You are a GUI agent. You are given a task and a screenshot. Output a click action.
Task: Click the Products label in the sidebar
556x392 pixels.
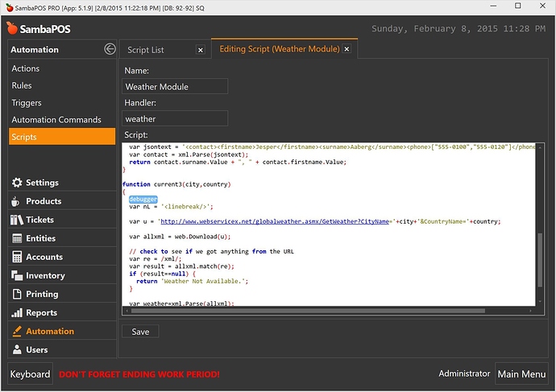[x=44, y=201]
